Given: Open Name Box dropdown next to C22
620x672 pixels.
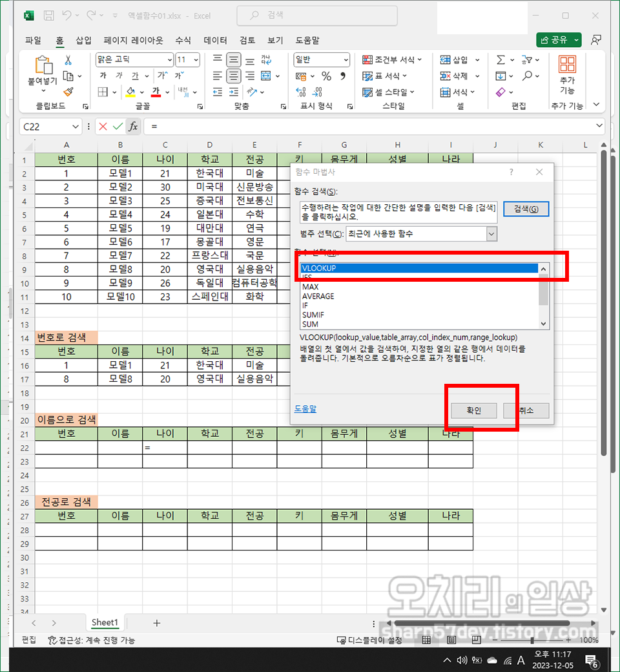Looking at the screenshot, I should [x=76, y=127].
